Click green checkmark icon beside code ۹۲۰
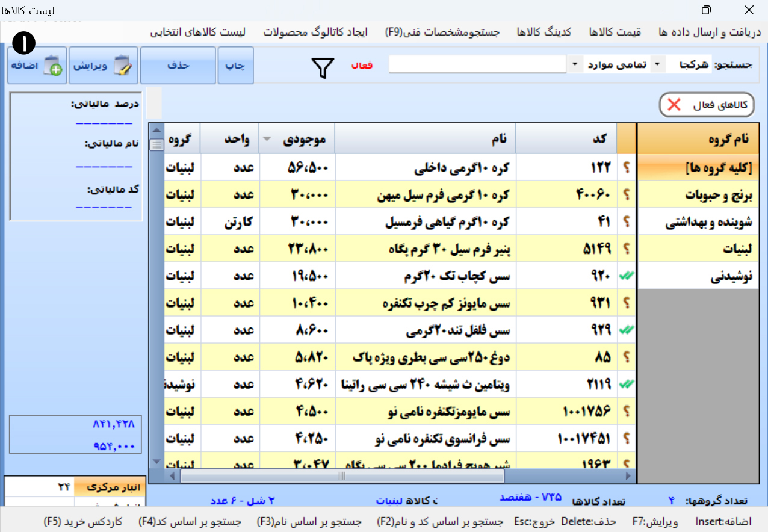The width and height of the screenshot is (768, 532). click(x=627, y=276)
